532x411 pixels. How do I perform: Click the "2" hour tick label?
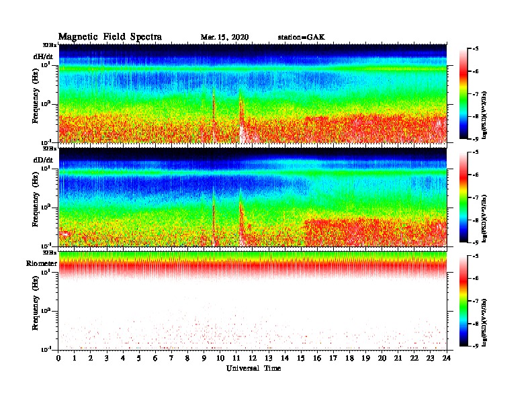[91, 359]
